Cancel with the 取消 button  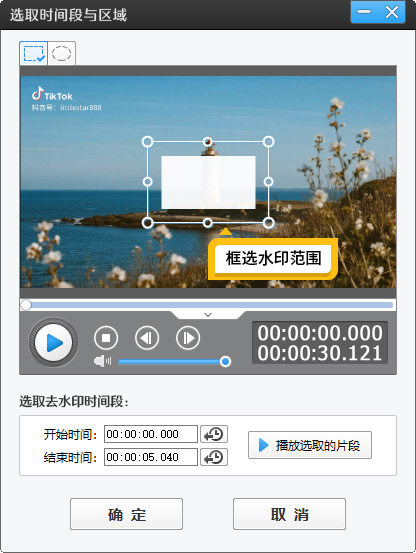[x=289, y=514]
